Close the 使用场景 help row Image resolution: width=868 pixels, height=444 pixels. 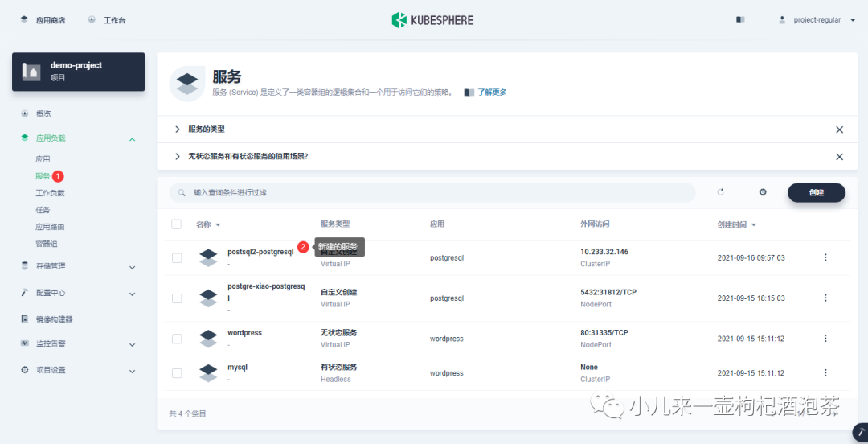tap(839, 157)
